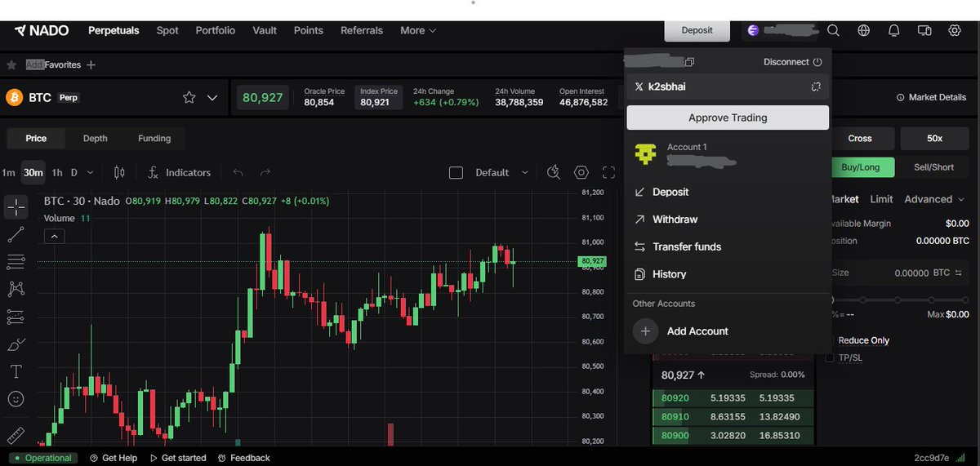
Task: Click the order Size input field
Action: click(898, 273)
